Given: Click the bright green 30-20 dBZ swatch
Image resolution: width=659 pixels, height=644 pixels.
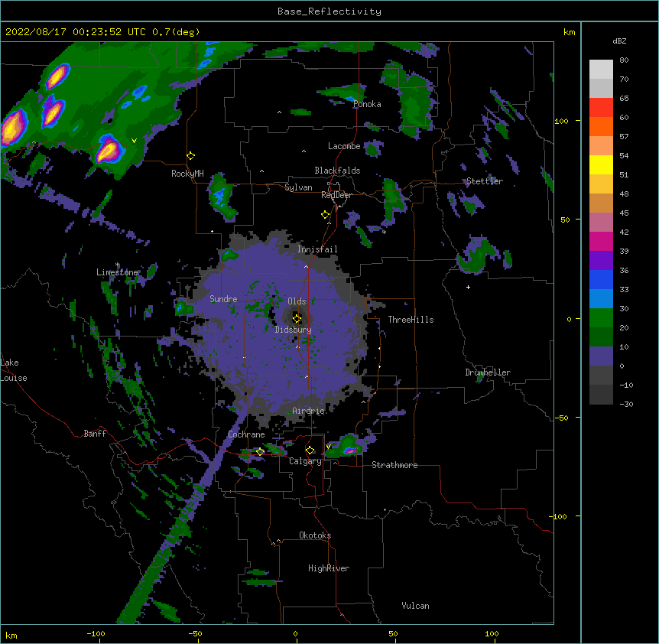Looking at the screenshot, I should pyautogui.click(x=601, y=318).
